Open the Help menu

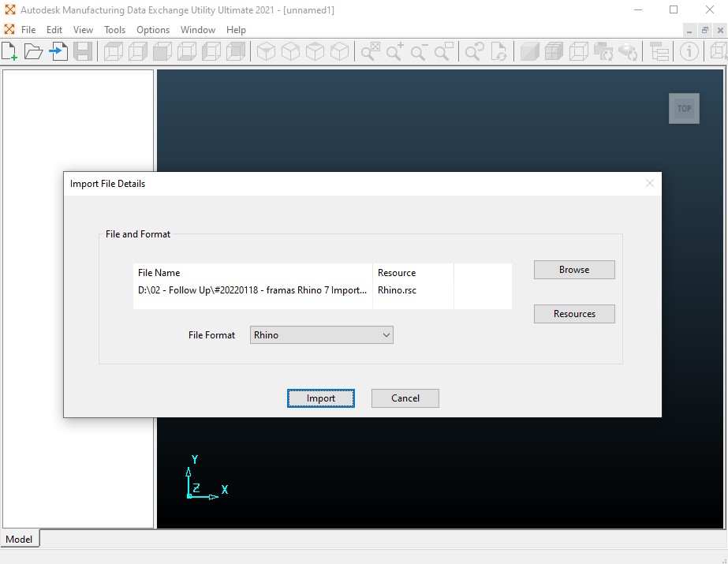click(236, 30)
